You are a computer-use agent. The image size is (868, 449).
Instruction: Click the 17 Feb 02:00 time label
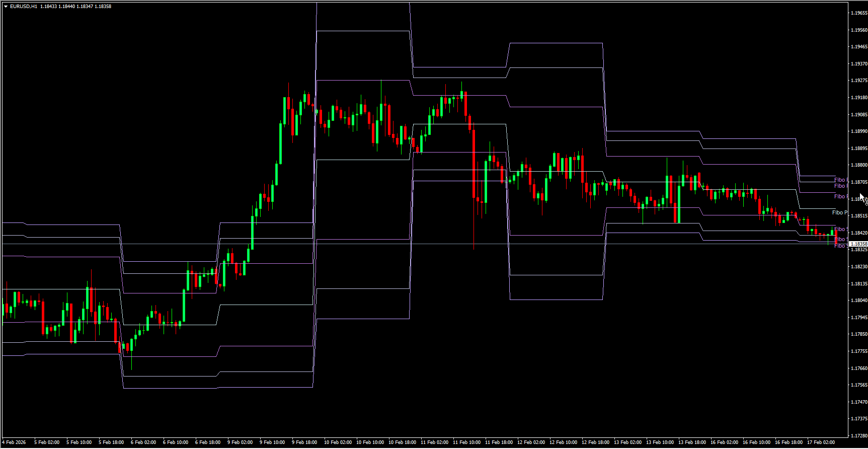(821, 442)
